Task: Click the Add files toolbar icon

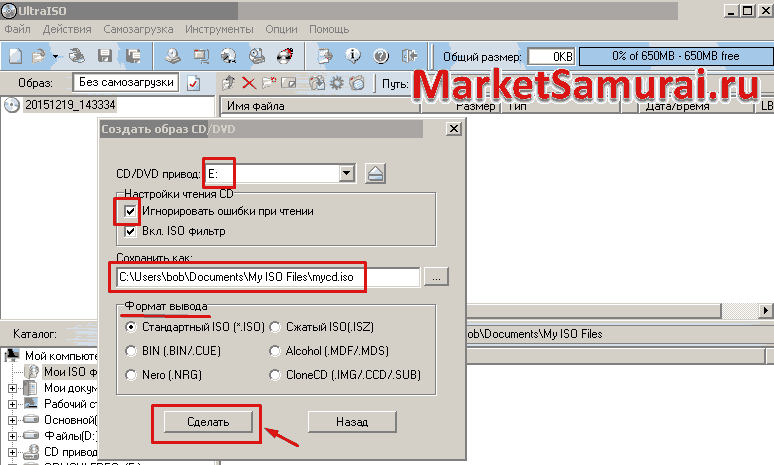Action: (325, 56)
